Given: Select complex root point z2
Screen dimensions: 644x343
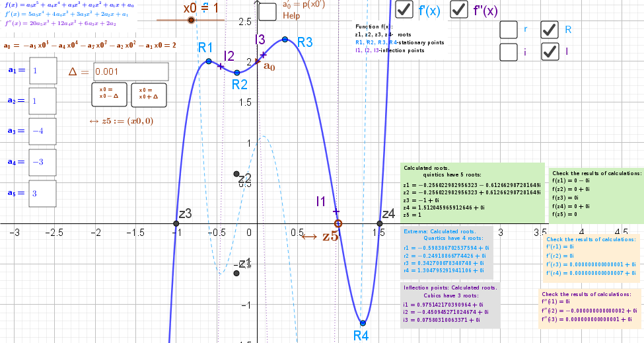Looking at the screenshot, I should pyautogui.click(x=236, y=174).
